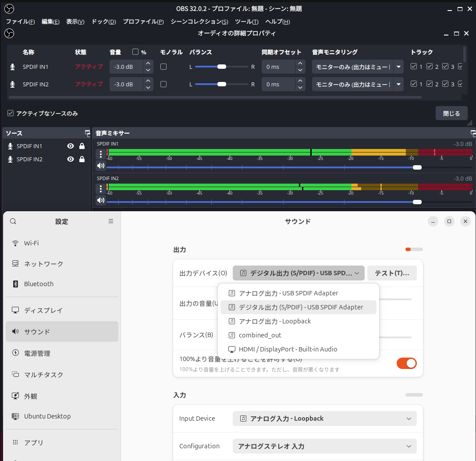The height and width of the screenshot is (461, 476).
Task: Toggle the lock for the SPDIF IN1 source
Action: tap(82, 146)
